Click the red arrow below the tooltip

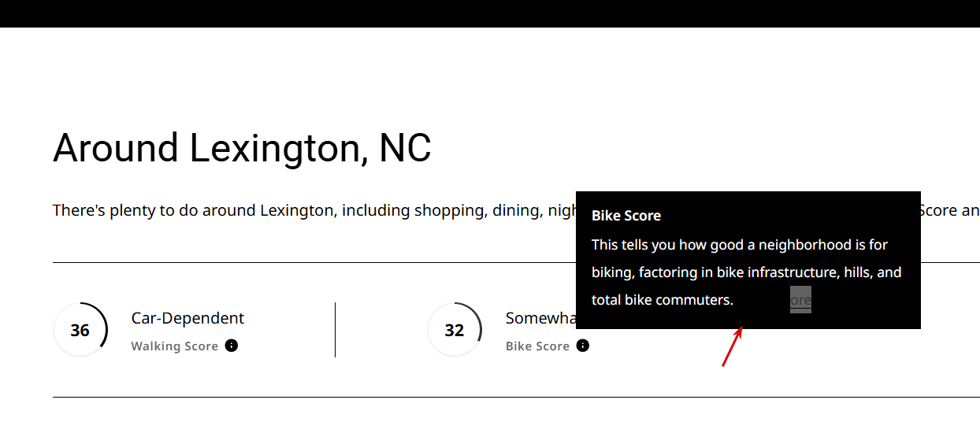pos(732,348)
